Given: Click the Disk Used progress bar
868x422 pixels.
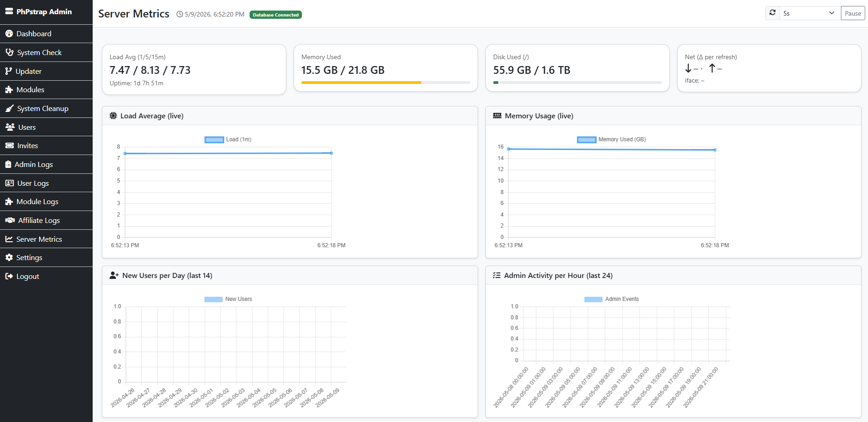Looking at the screenshot, I should pyautogui.click(x=578, y=83).
